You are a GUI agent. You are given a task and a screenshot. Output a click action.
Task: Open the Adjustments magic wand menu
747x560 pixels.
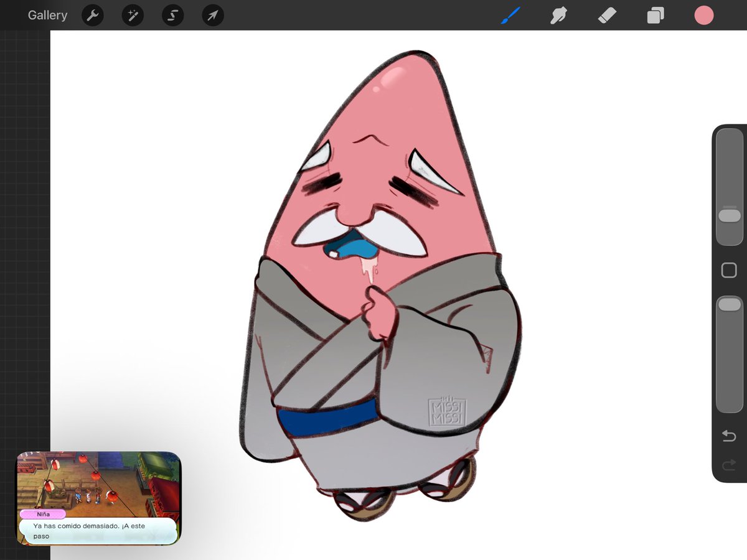pyautogui.click(x=133, y=16)
